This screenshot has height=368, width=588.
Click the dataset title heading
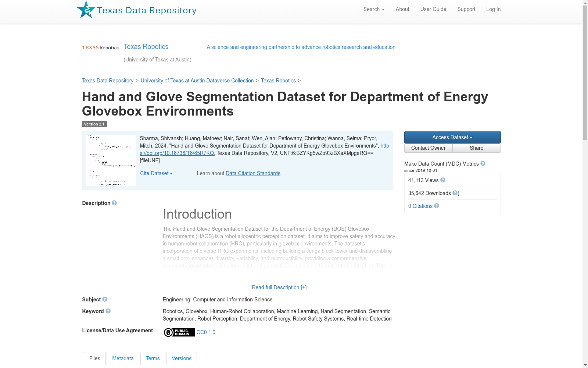[x=285, y=104]
